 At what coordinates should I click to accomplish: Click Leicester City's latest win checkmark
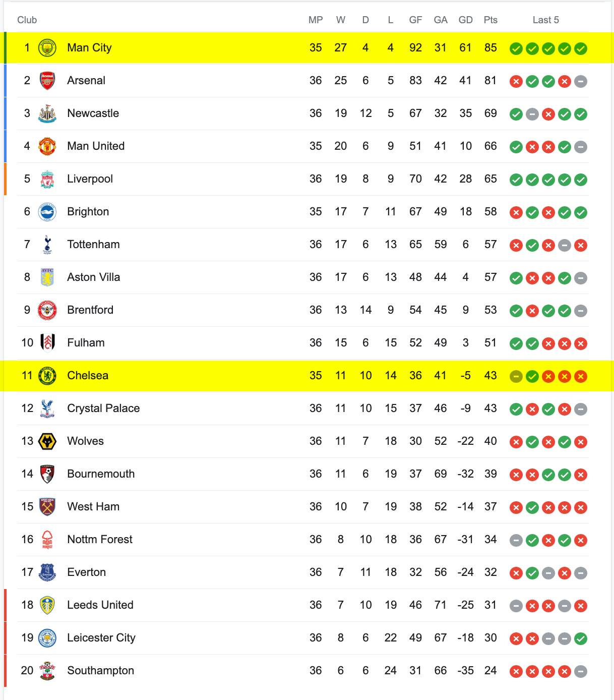(x=581, y=638)
